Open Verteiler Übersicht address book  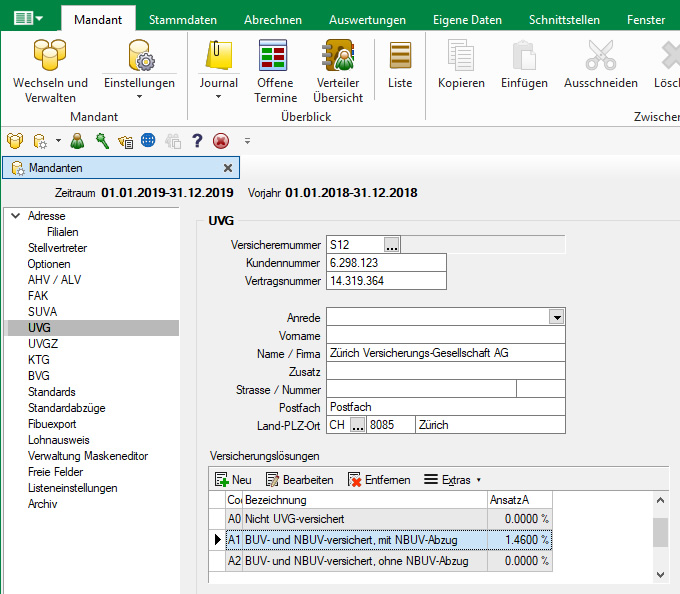[x=337, y=57]
